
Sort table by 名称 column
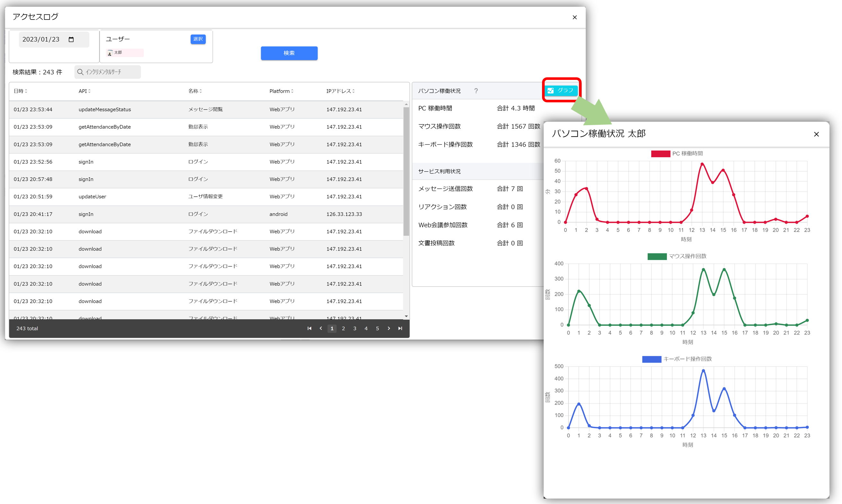click(195, 91)
